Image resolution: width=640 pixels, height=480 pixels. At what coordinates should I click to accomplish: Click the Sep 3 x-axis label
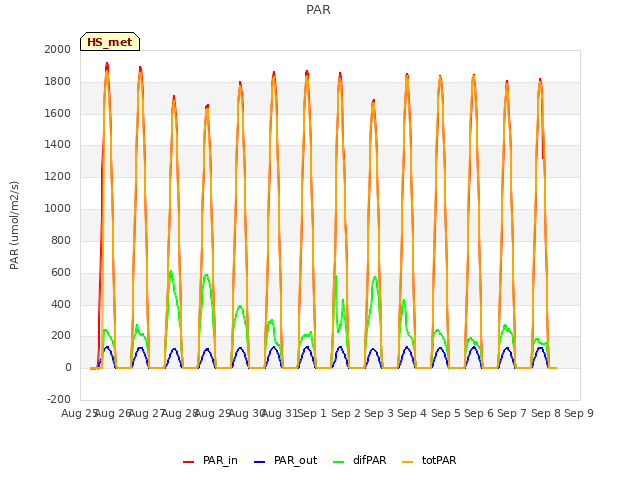(379, 413)
